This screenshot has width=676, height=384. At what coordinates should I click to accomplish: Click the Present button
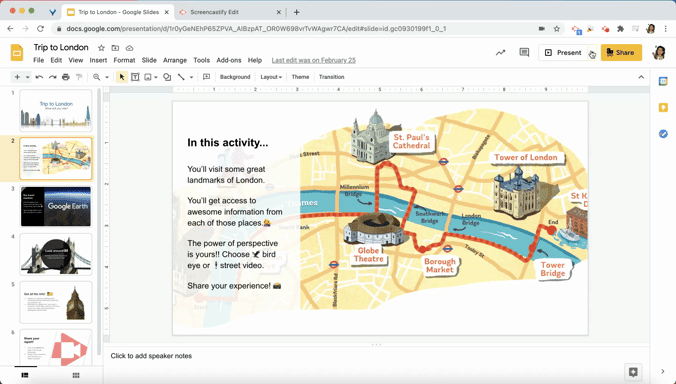click(563, 53)
